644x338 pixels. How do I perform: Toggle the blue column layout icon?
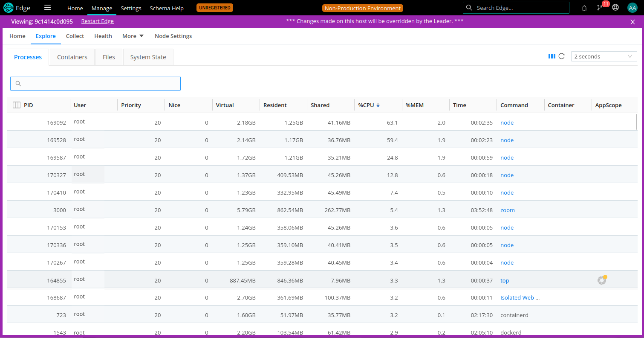(552, 56)
